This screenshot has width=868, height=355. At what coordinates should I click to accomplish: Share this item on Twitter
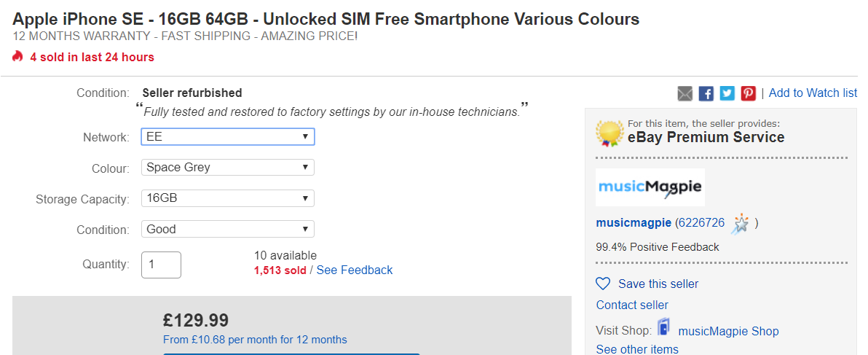click(727, 93)
